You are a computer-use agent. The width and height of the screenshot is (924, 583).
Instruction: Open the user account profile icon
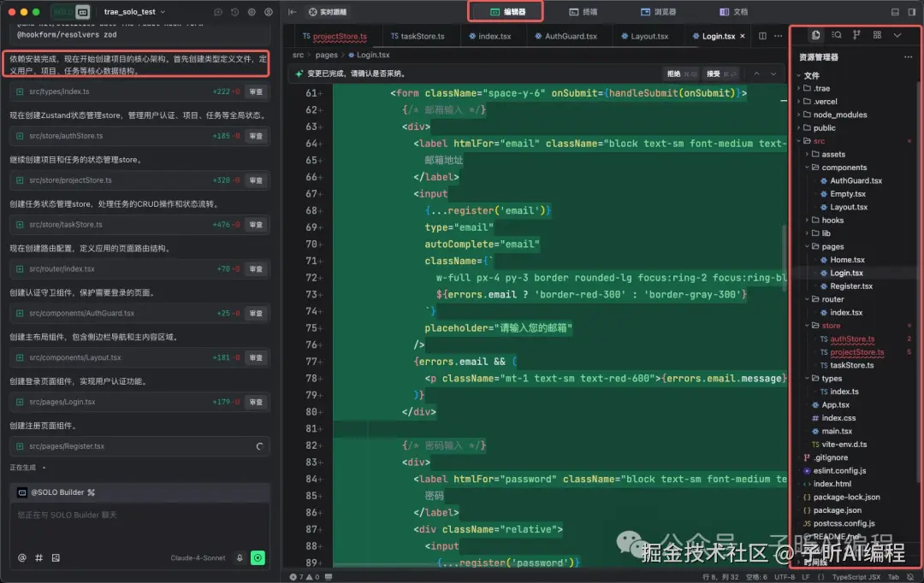click(x=269, y=12)
